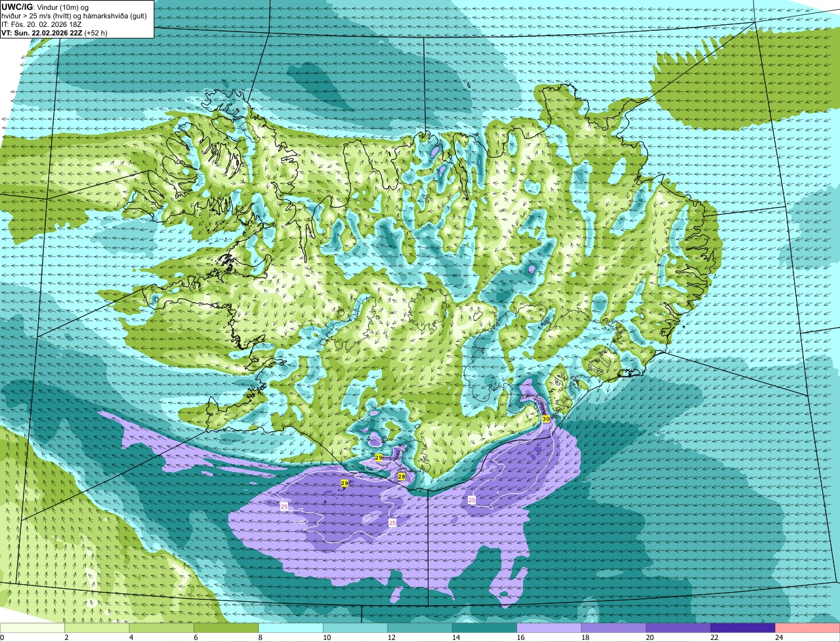Image resolution: width=840 pixels, height=642 pixels.
Task: Click the 14–16 m/s dark teal swatch
Action: pyautogui.click(x=485, y=628)
